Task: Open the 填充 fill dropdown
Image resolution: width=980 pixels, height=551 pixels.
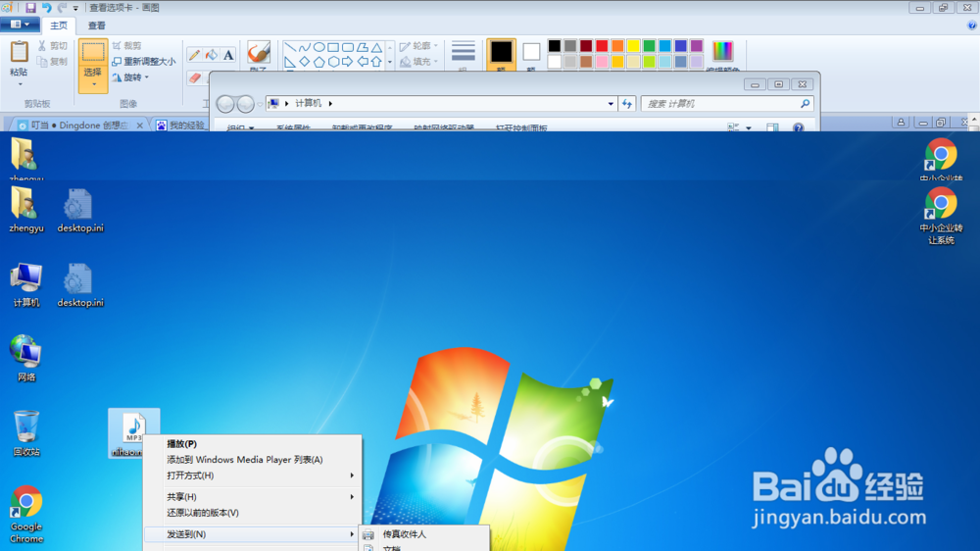Action: [x=418, y=62]
